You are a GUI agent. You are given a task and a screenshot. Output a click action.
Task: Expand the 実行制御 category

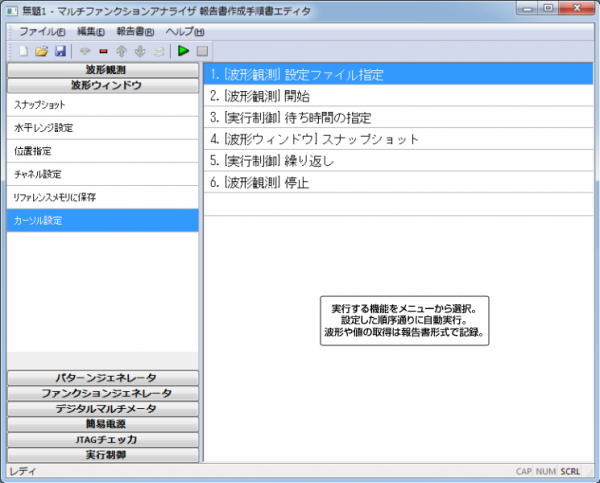point(103,455)
